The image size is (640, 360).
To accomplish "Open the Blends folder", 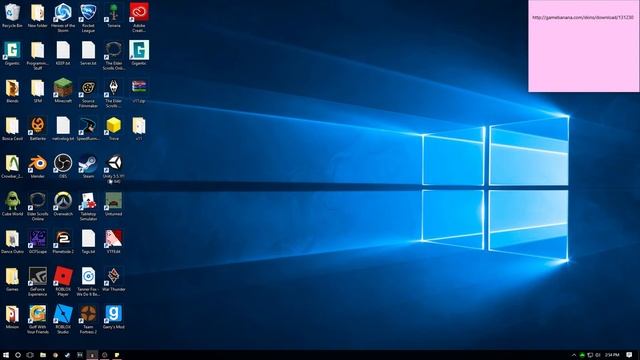I will (x=12, y=91).
